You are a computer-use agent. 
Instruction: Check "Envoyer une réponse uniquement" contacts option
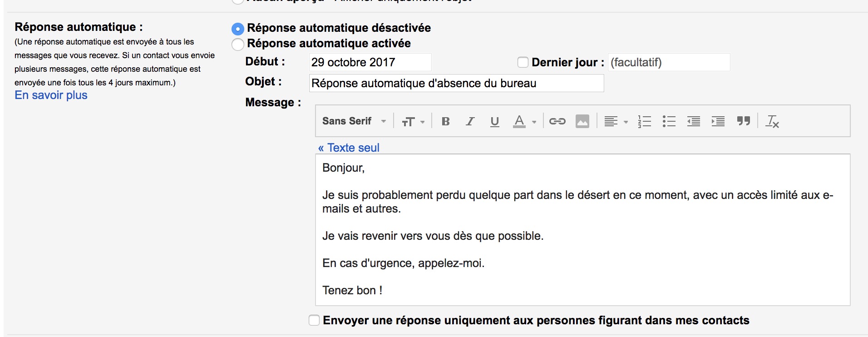pos(314,320)
